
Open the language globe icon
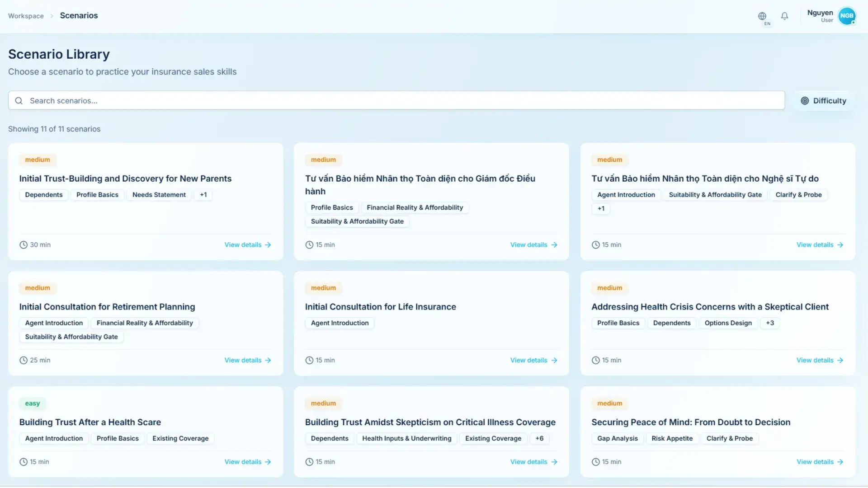click(x=762, y=16)
